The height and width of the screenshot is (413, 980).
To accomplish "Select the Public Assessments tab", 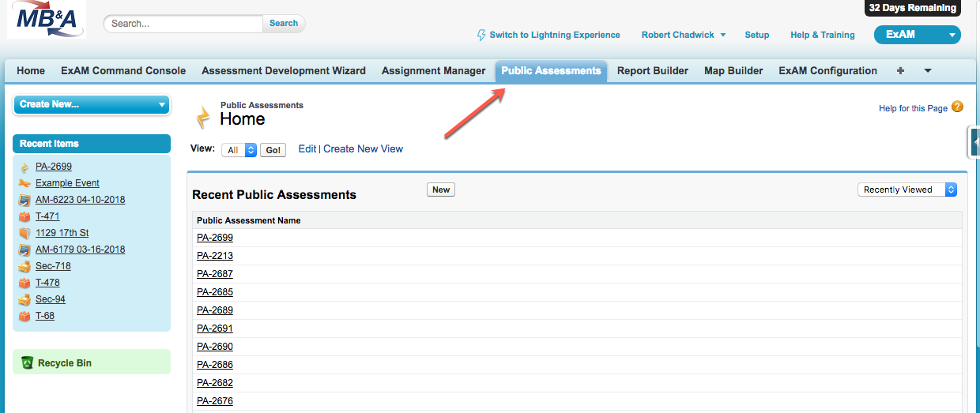I will coord(551,71).
